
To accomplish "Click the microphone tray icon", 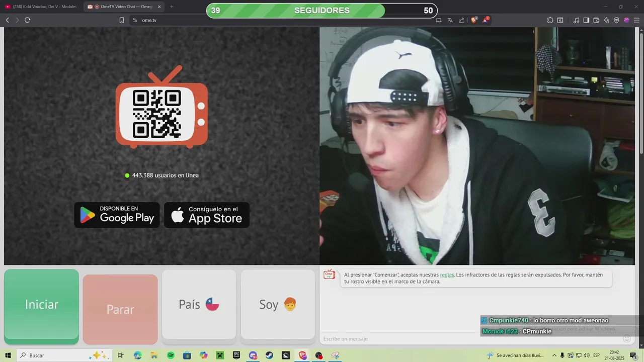I will [562, 355].
